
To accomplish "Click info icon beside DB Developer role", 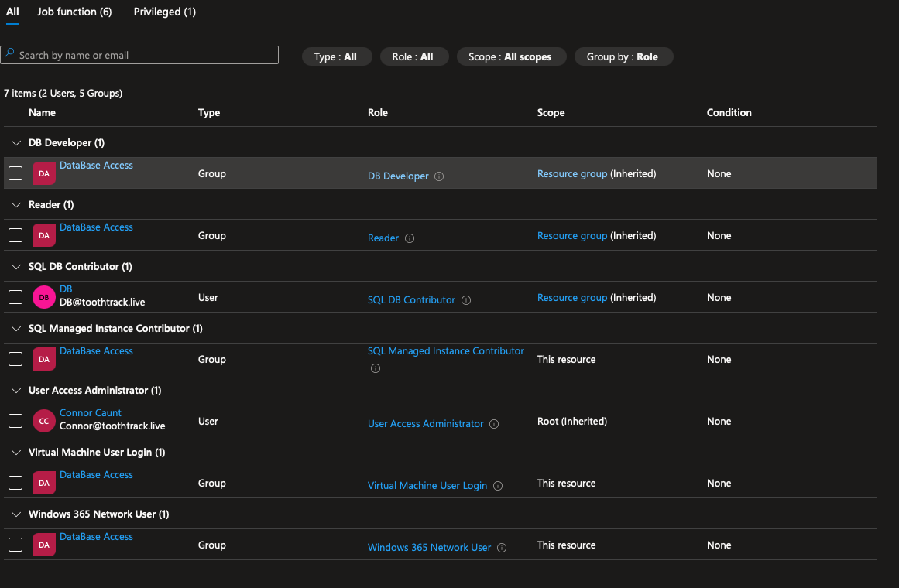I will (x=439, y=176).
